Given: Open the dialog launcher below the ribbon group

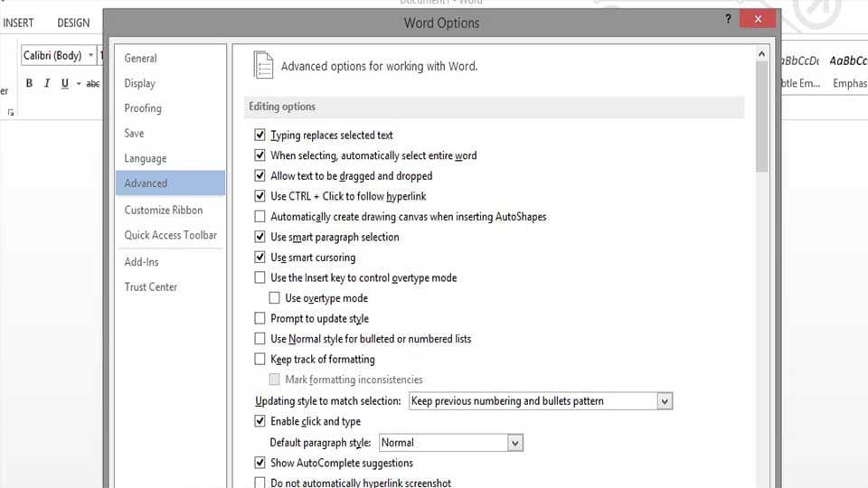Looking at the screenshot, I should point(11,113).
